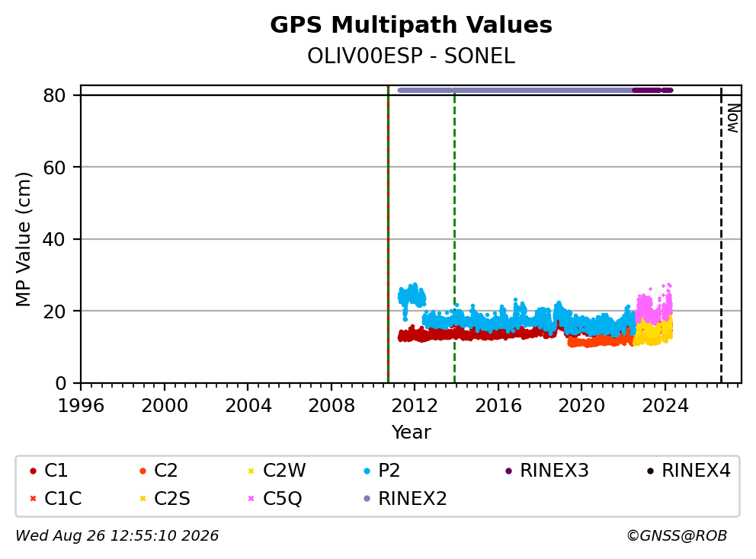Click the ©GNSS@ROB copyright text
756x559 pixels.
[677, 535]
